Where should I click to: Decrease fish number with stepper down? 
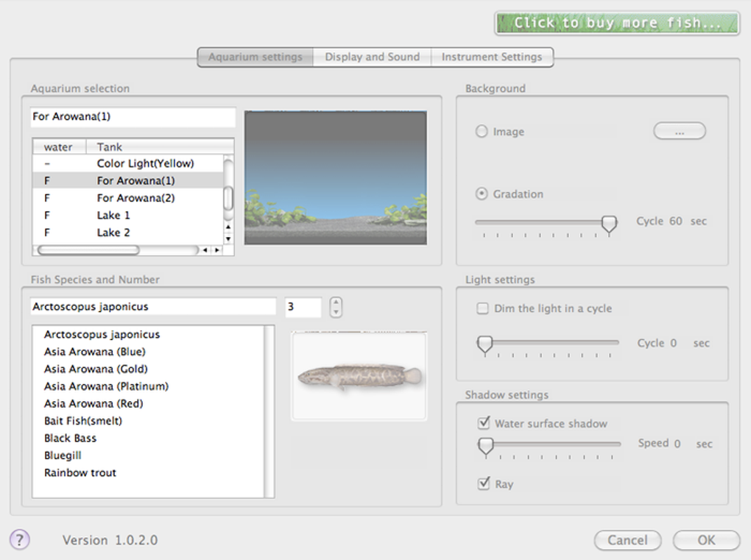[336, 312]
